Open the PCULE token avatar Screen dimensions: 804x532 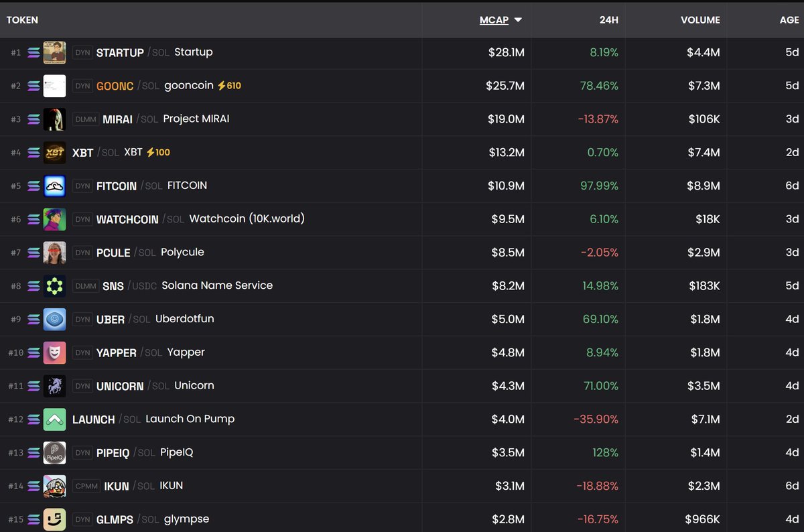pyautogui.click(x=55, y=253)
